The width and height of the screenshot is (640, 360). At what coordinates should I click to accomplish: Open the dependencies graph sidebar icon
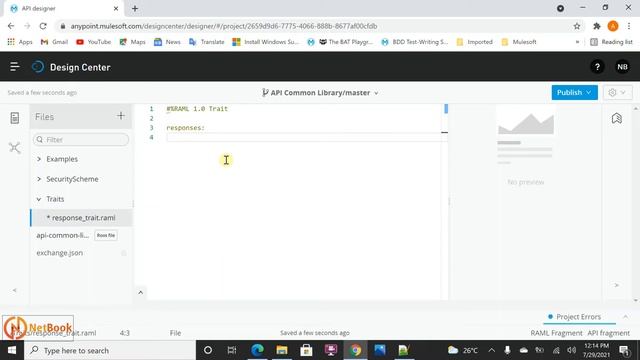click(15, 147)
